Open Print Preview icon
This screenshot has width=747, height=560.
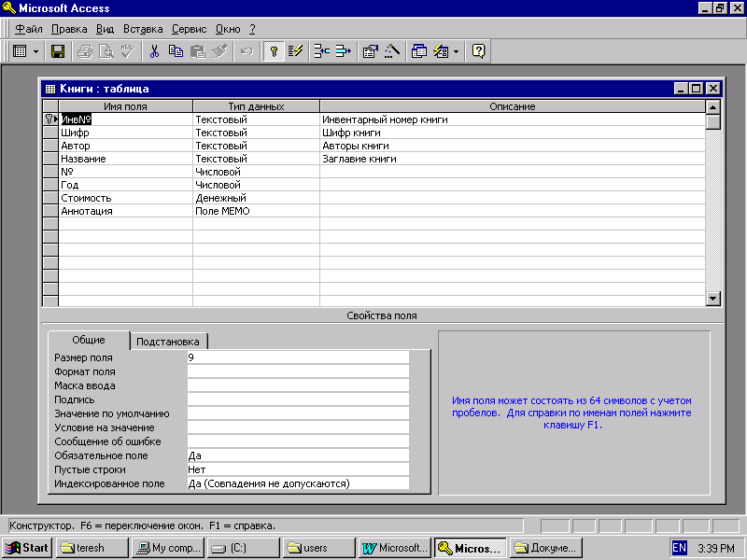point(106,51)
